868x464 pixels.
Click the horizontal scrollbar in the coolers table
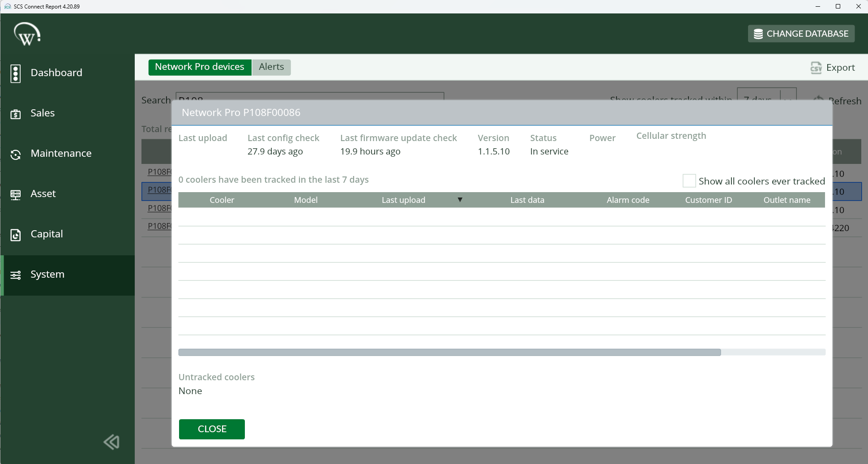click(x=449, y=352)
